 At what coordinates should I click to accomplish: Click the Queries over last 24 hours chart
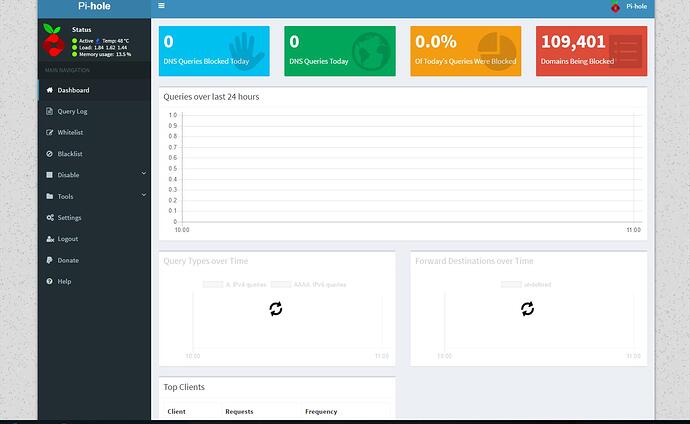(x=402, y=168)
